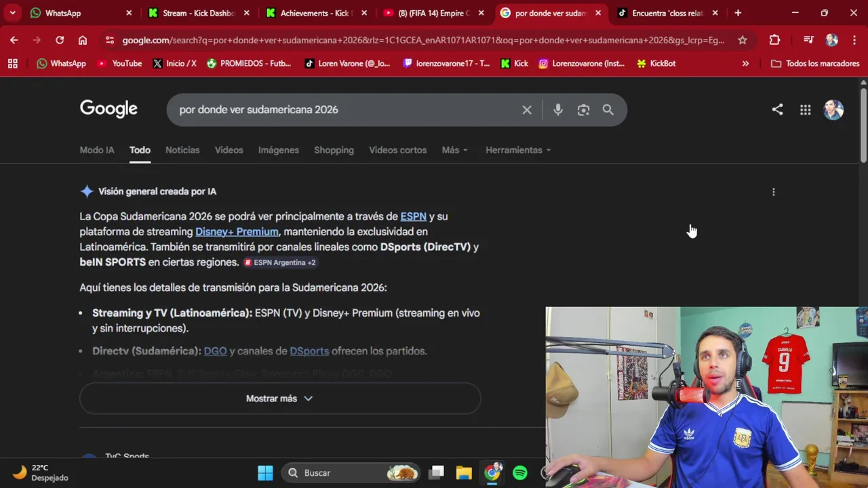Follow the DSports link
The height and width of the screenshot is (488, 868).
(309, 351)
